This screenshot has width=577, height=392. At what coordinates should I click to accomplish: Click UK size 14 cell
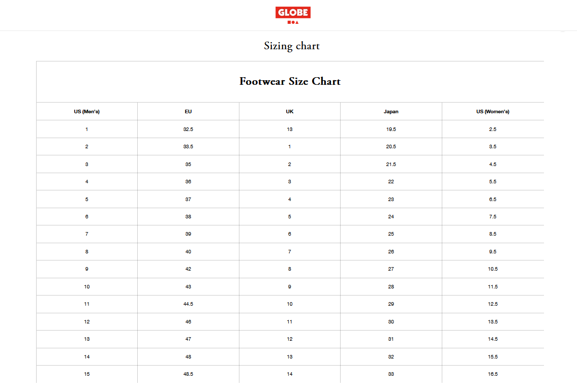(x=290, y=374)
